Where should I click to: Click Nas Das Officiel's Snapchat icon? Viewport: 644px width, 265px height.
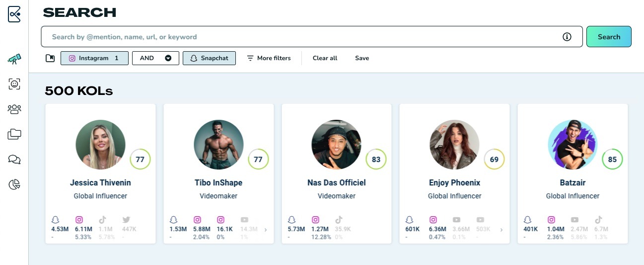coord(291,219)
